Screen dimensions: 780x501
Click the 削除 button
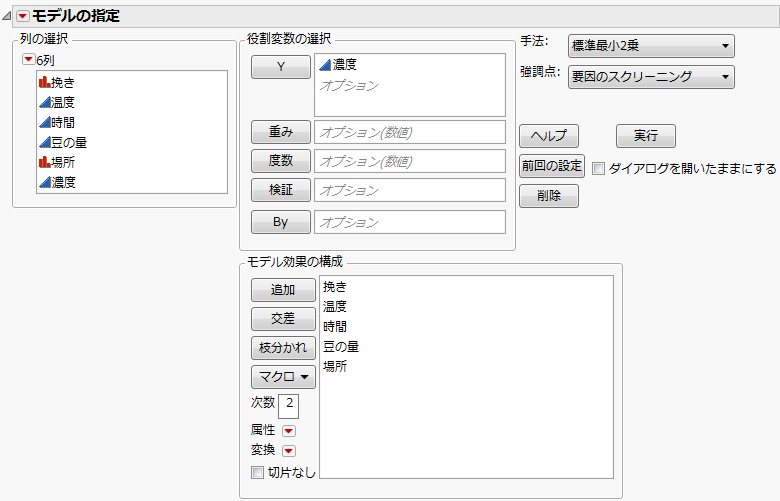(549, 196)
